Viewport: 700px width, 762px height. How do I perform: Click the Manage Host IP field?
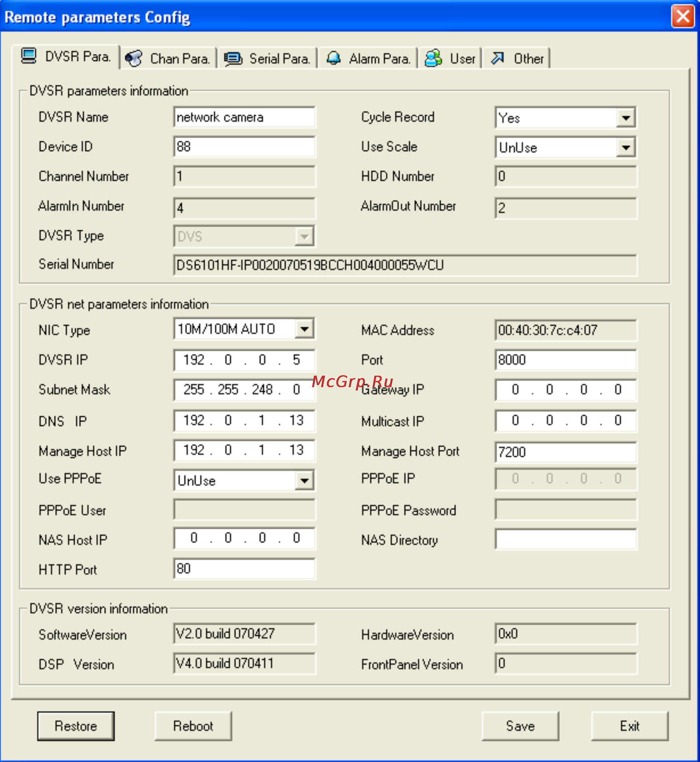pyautogui.click(x=244, y=451)
